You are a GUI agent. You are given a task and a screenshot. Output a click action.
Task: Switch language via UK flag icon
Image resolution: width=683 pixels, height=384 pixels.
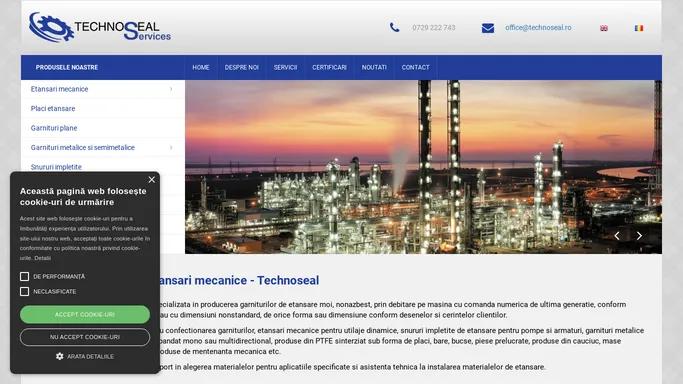pyautogui.click(x=604, y=28)
